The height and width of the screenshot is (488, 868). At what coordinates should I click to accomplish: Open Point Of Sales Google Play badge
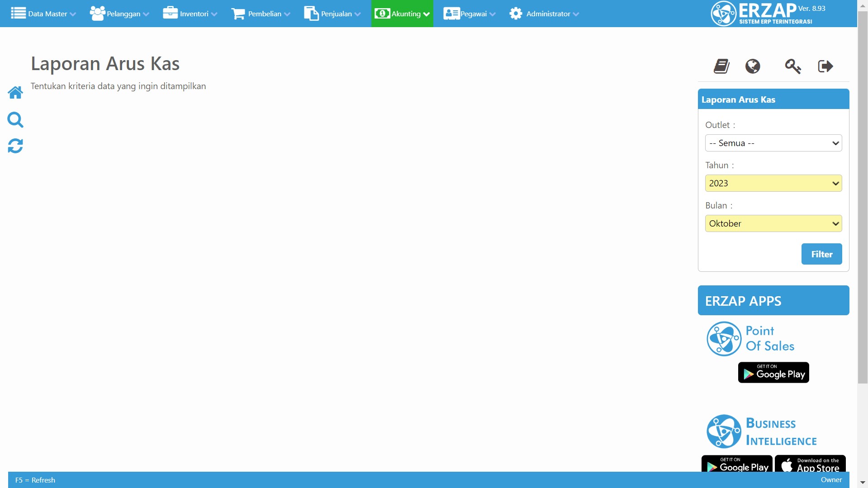pos(773,373)
